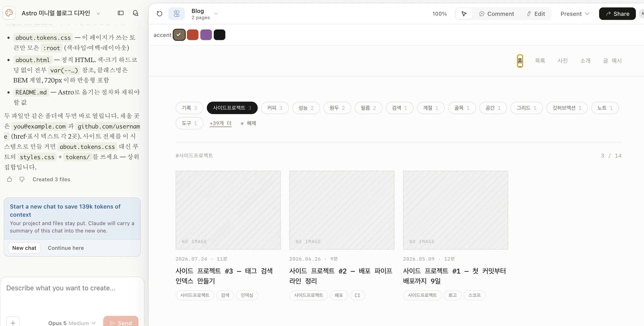
Task: Expand +39개 더 tags link
Action: tap(221, 123)
